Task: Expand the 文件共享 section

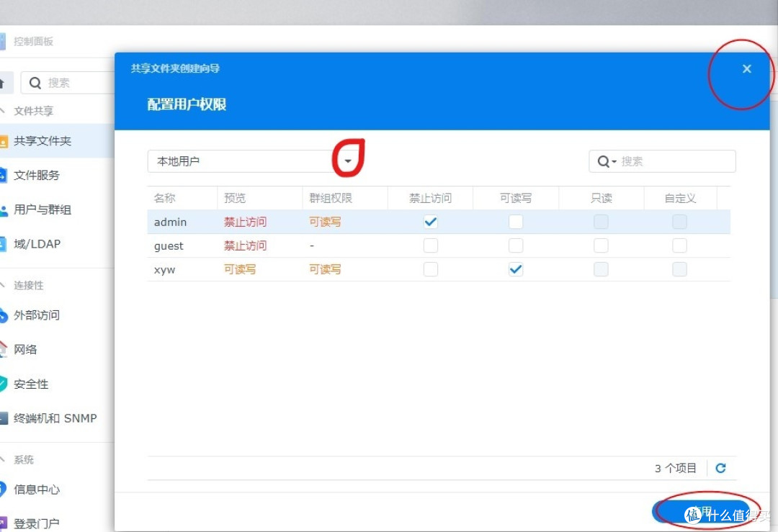Action: (x=35, y=111)
